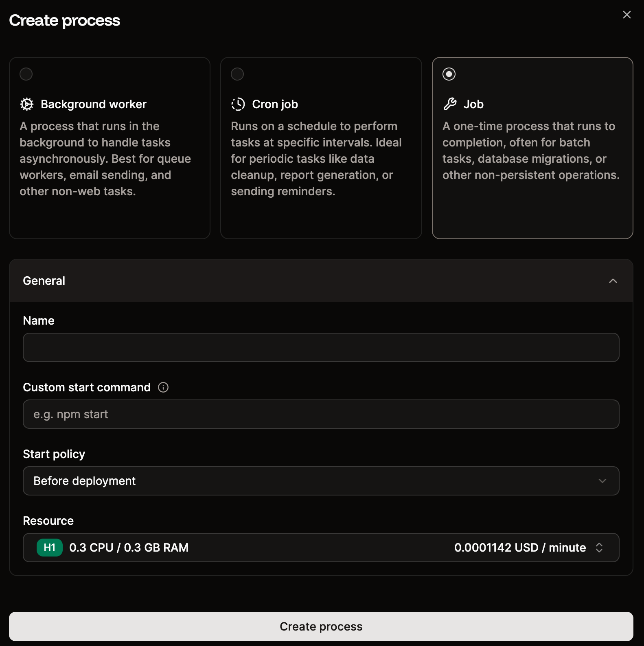Open the Custom start command info tooltip

(163, 387)
